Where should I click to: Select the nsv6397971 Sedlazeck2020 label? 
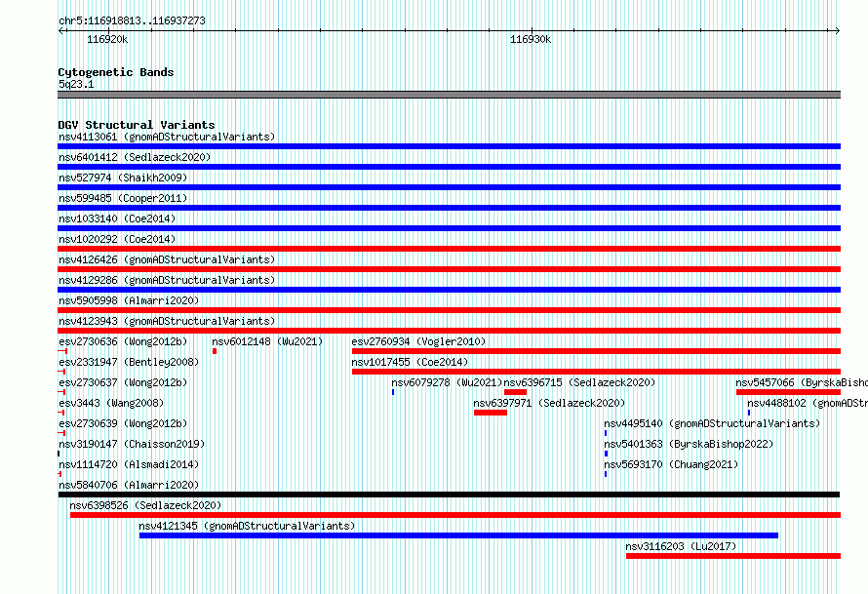tap(549, 403)
